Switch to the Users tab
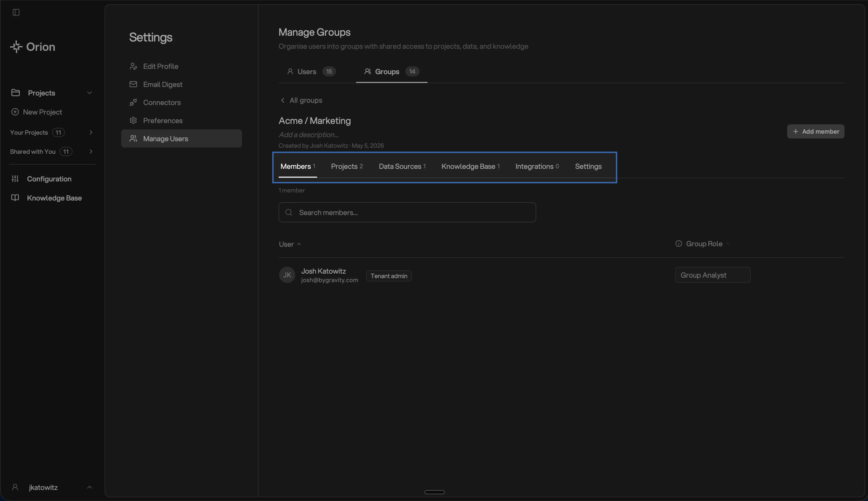The width and height of the screenshot is (868, 501). click(x=311, y=72)
